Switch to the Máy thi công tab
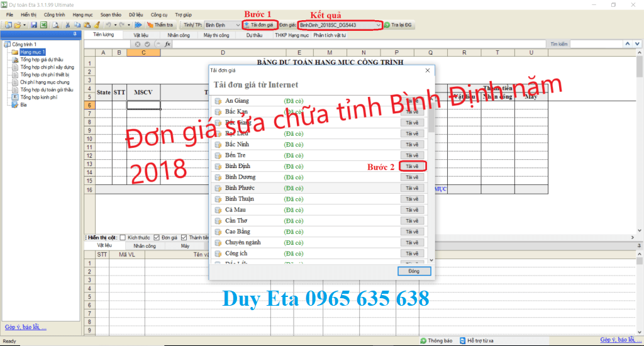The width and height of the screenshot is (644, 346). click(216, 35)
